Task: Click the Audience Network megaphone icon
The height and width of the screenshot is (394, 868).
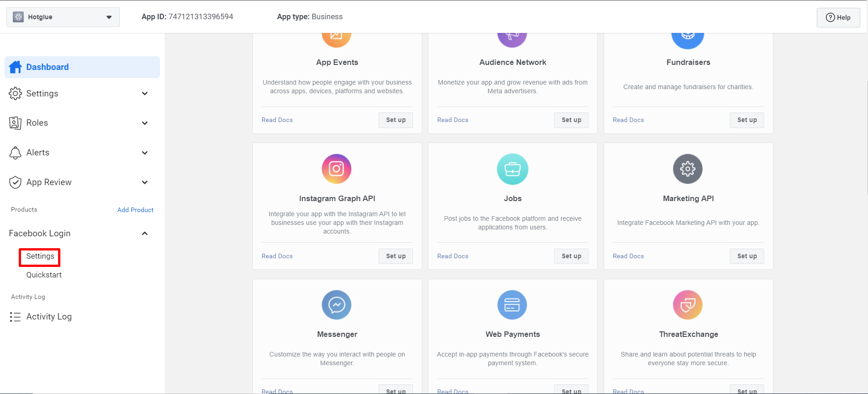Action: coord(512,40)
